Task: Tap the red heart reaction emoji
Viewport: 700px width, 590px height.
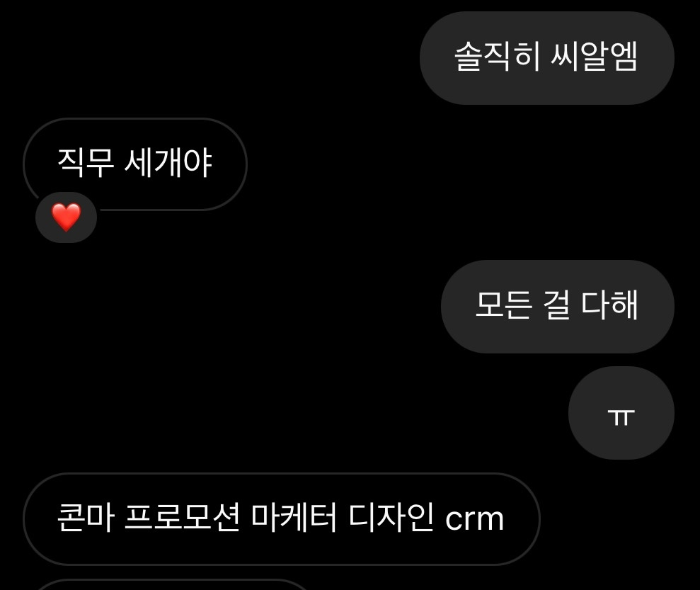Action: tap(66, 217)
